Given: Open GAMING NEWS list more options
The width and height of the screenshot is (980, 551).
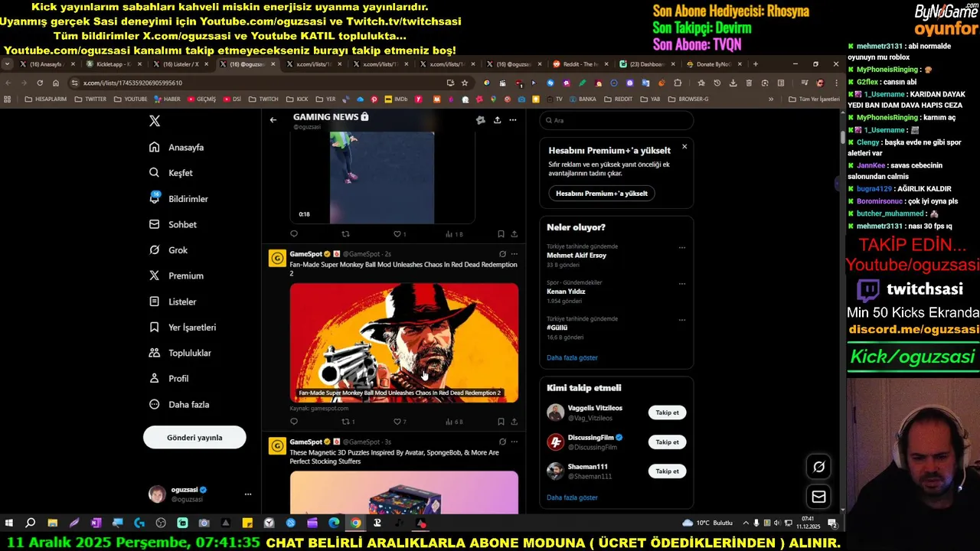Looking at the screenshot, I should [x=512, y=120].
